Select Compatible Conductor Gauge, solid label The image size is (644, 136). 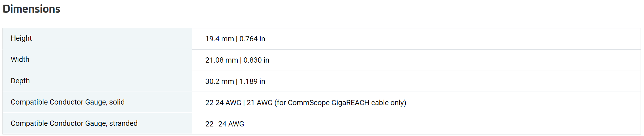point(68,102)
